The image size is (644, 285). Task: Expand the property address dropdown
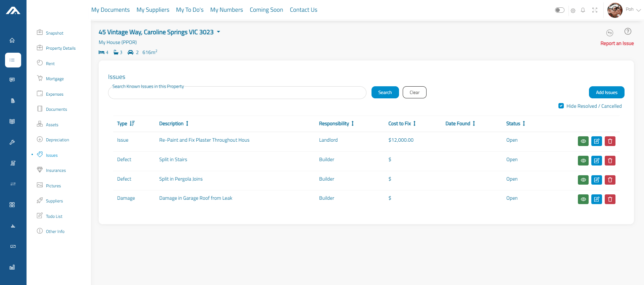[218, 32]
